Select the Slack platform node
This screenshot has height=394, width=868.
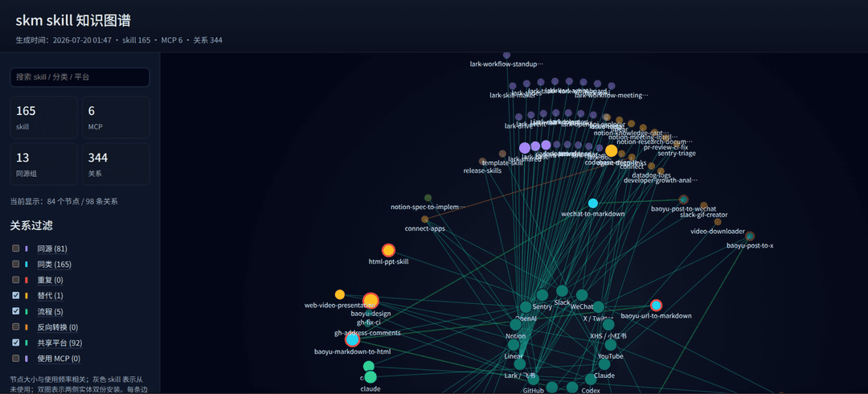pyautogui.click(x=562, y=291)
